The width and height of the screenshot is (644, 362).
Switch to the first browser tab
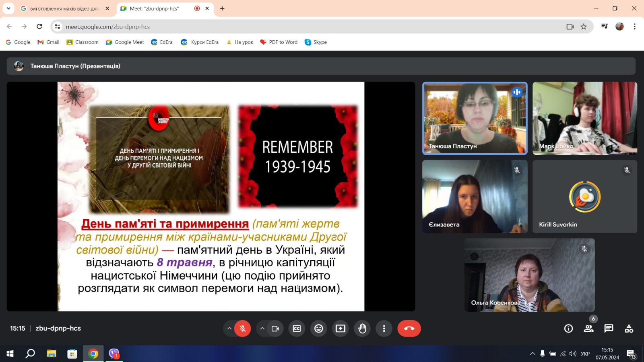[x=64, y=8]
